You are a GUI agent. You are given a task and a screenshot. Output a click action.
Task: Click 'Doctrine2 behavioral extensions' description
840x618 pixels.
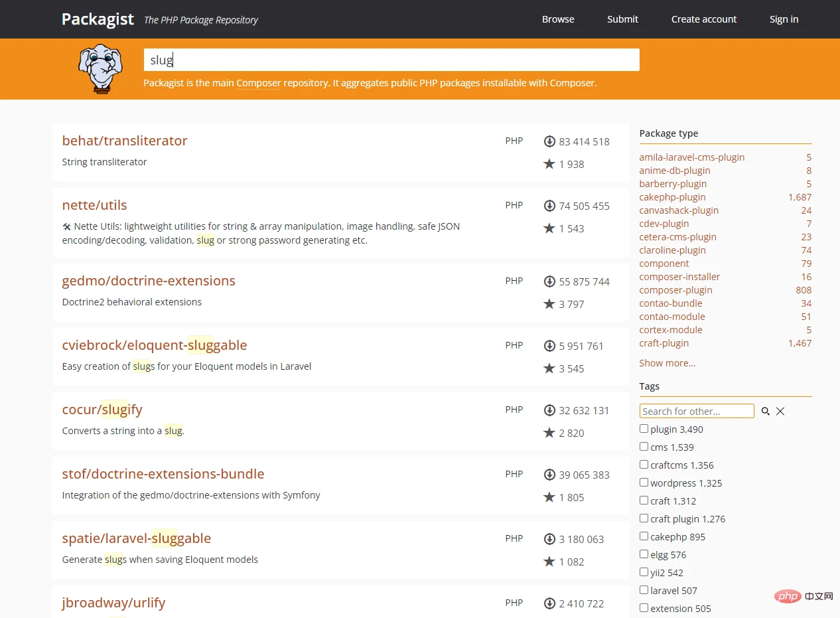tap(131, 302)
